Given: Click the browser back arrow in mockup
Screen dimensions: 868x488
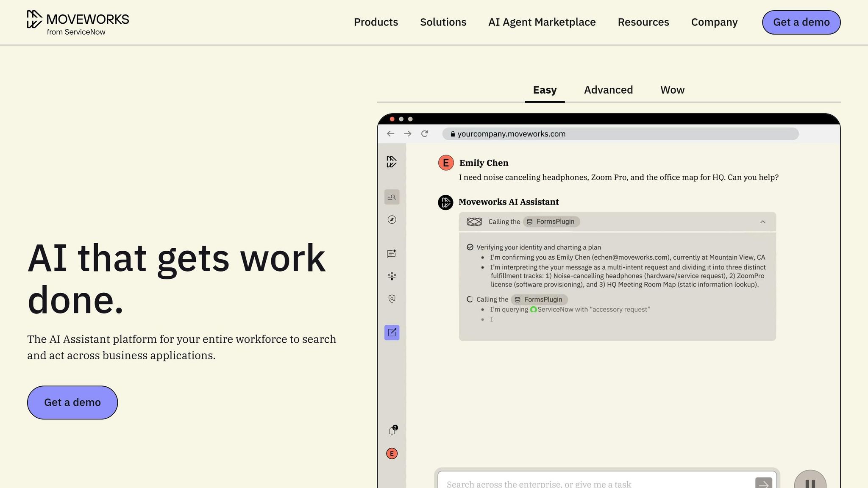Looking at the screenshot, I should tap(390, 133).
